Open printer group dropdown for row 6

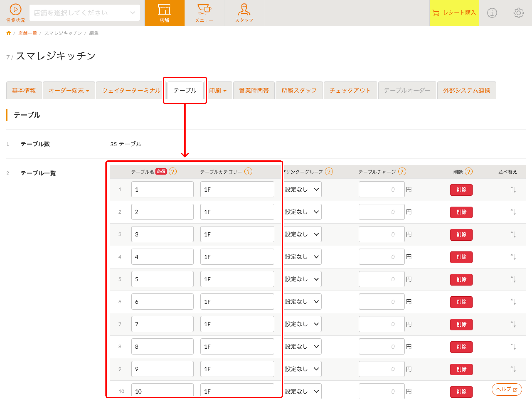click(302, 302)
